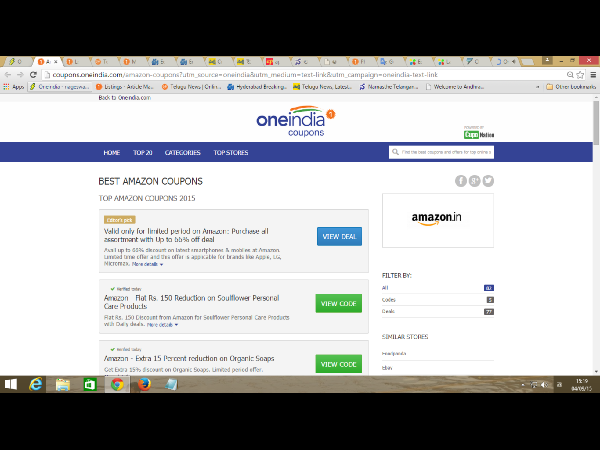600x450 pixels.
Task: Open the Other bookmarks folder dropdown
Action: coord(575,87)
